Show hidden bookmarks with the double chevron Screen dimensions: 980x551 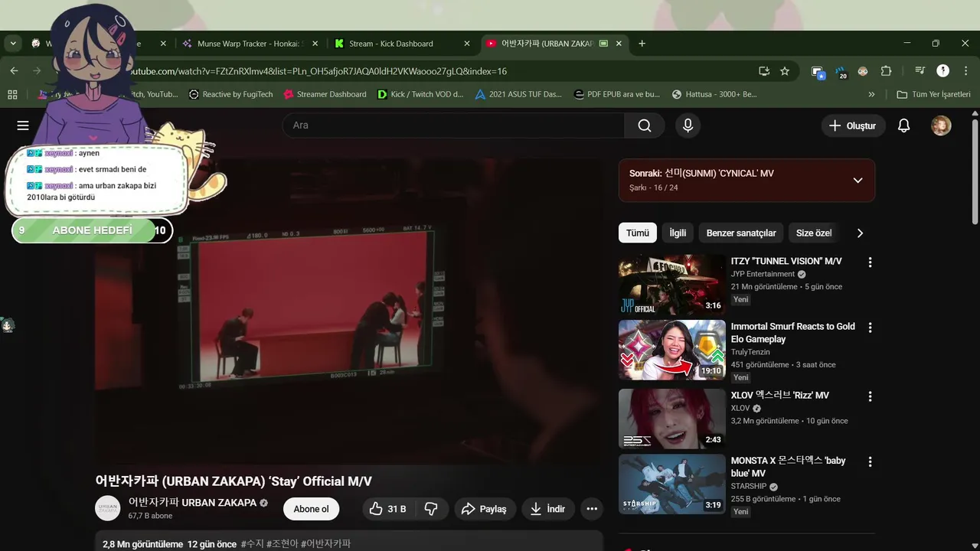click(871, 94)
